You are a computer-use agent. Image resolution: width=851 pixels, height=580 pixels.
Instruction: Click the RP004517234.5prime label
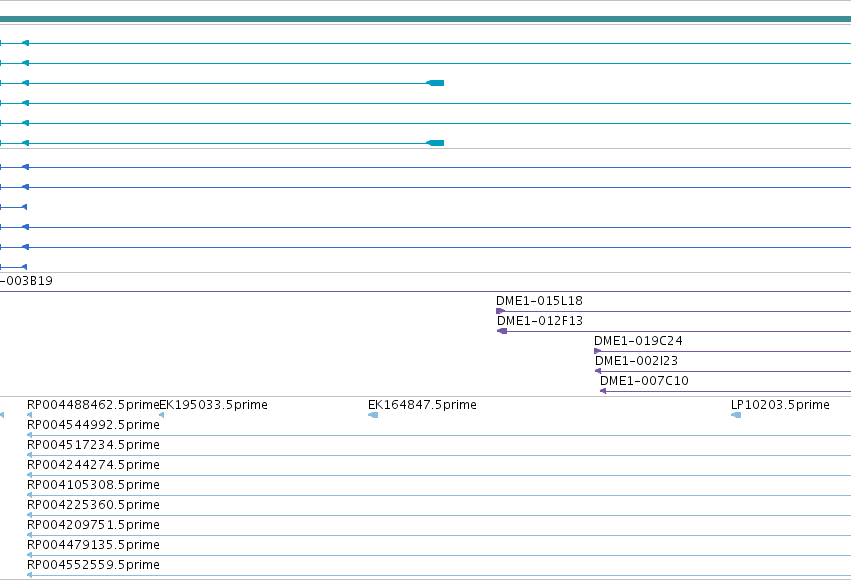pyautogui.click(x=93, y=445)
